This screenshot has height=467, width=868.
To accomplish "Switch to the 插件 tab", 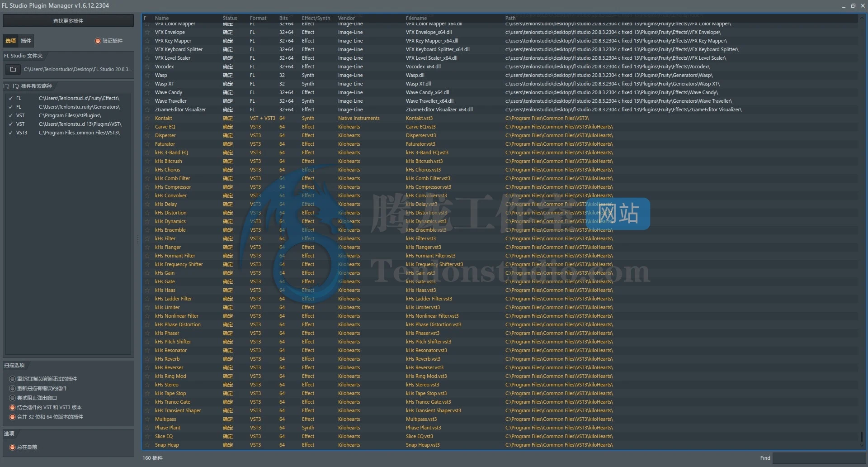I will [26, 41].
